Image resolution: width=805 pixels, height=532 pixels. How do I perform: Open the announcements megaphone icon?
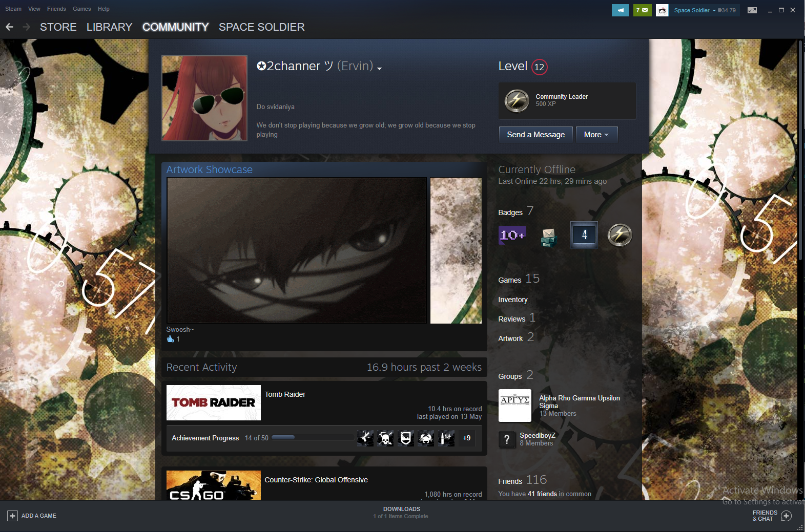[x=620, y=10]
